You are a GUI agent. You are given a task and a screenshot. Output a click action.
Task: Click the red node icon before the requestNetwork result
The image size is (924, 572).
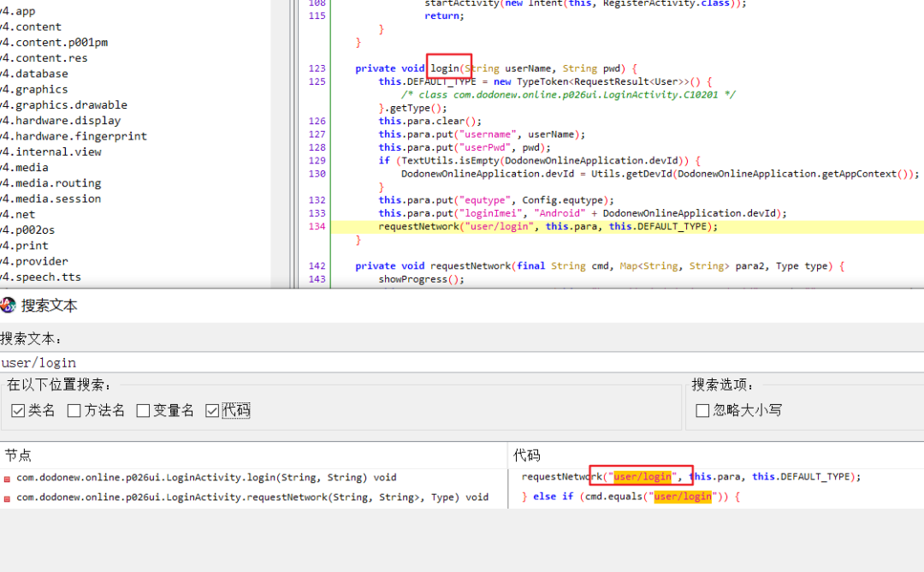click(x=8, y=497)
